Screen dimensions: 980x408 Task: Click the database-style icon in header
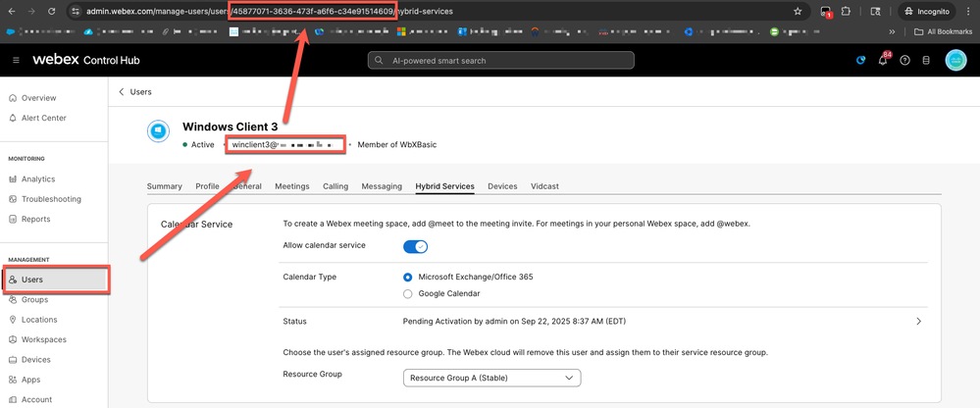click(926, 60)
